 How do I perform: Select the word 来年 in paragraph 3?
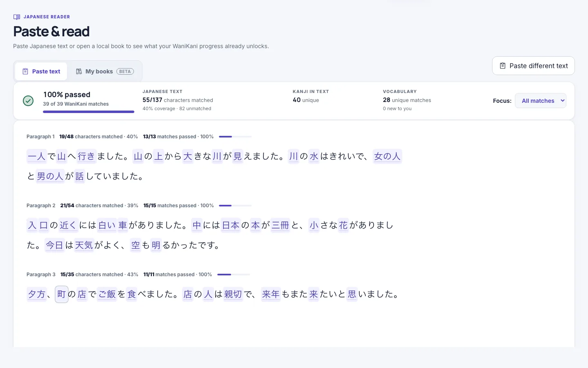(x=271, y=294)
